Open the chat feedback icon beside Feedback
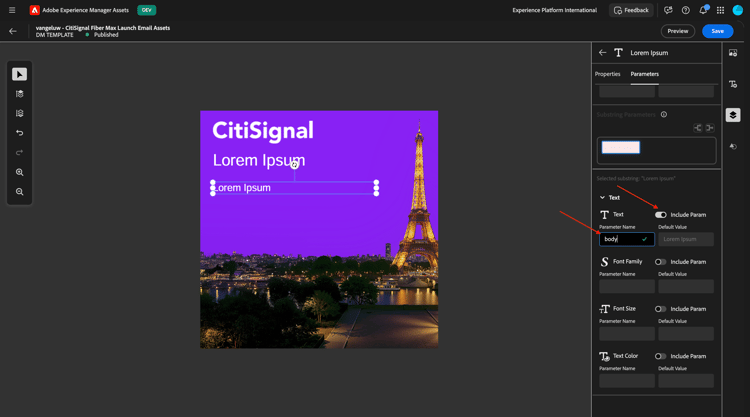Viewport: 750px width, 417px height. coord(668,10)
